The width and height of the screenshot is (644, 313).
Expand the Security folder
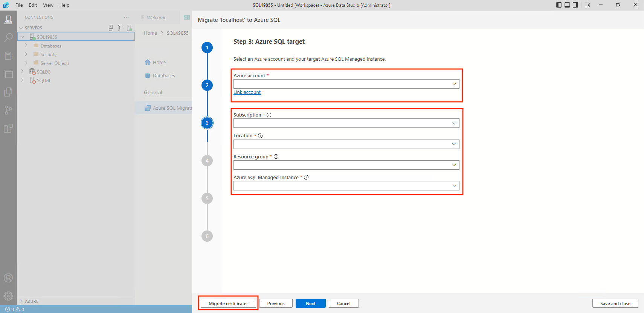coord(26,54)
